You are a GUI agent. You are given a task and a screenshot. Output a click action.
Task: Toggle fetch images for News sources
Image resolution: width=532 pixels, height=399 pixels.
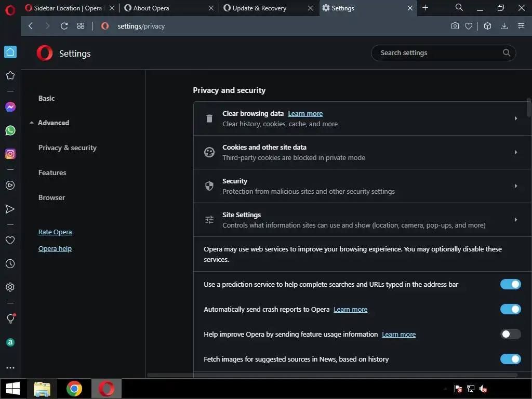(x=510, y=359)
